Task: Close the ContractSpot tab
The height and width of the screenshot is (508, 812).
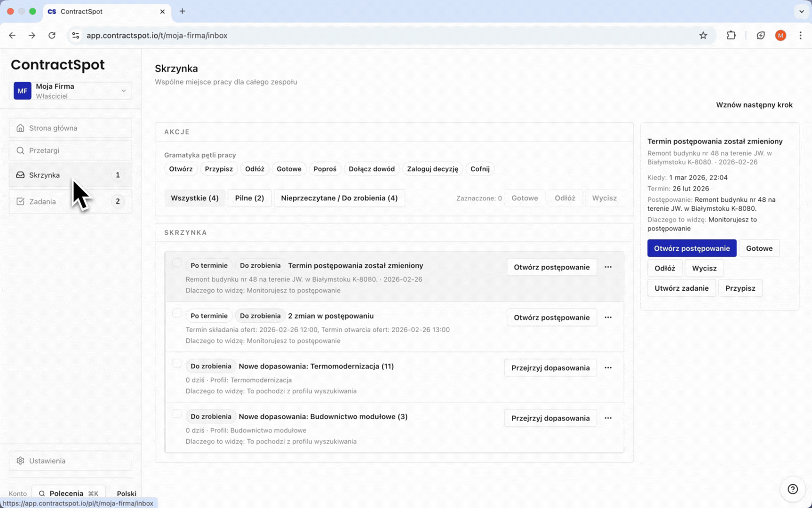Action: (162, 11)
